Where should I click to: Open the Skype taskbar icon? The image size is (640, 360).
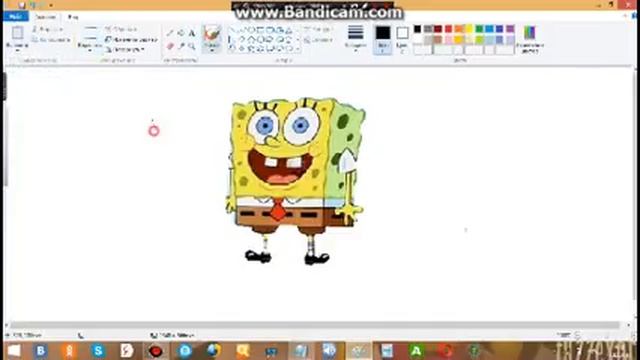pos(98,351)
